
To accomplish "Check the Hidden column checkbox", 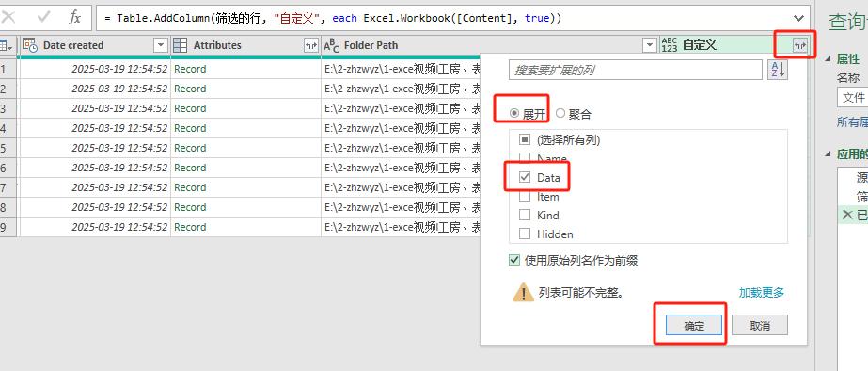I will pos(525,234).
